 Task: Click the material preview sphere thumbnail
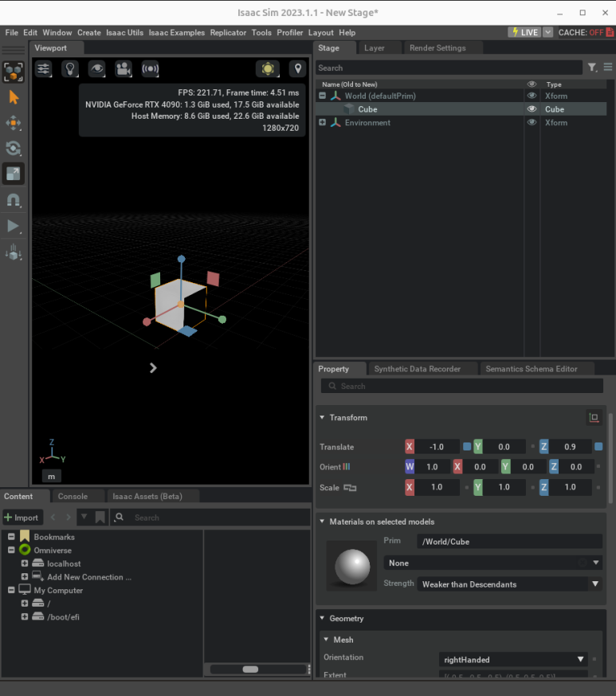352,566
